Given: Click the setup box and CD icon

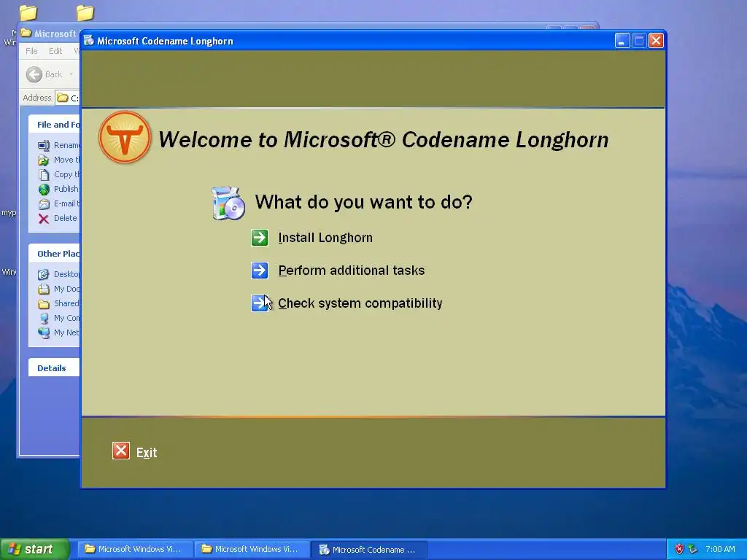Looking at the screenshot, I should (x=228, y=203).
